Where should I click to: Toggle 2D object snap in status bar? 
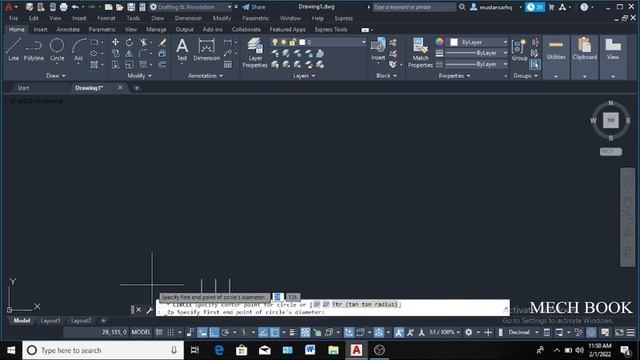pyautogui.click(x=275, y=333)
